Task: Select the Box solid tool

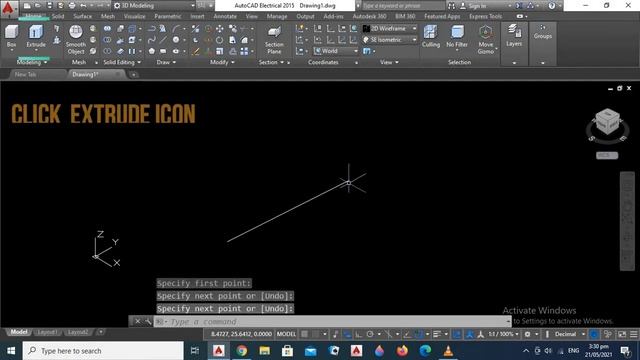Action: (11, 33)
